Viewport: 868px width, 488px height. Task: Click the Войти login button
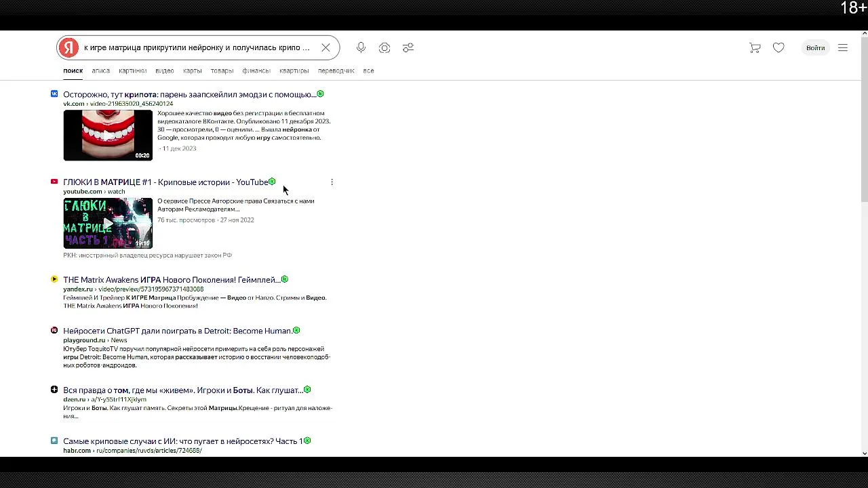tap(815, 47)
